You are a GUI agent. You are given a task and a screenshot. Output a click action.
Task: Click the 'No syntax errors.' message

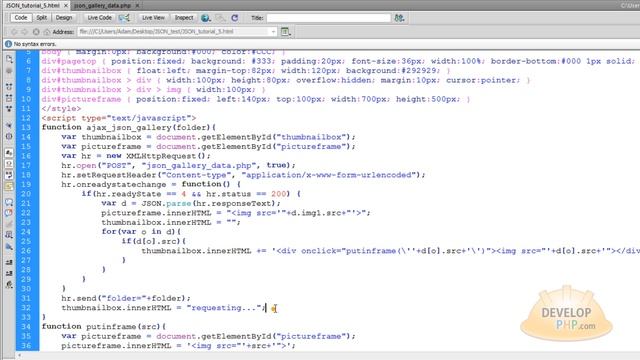coord(35,44)
